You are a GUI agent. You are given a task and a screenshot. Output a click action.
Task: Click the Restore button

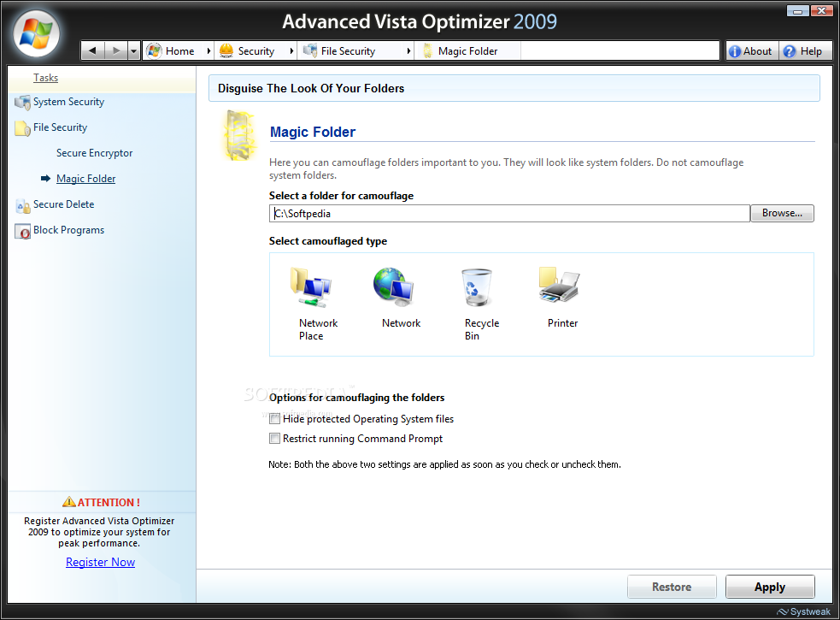pos(672,587)
